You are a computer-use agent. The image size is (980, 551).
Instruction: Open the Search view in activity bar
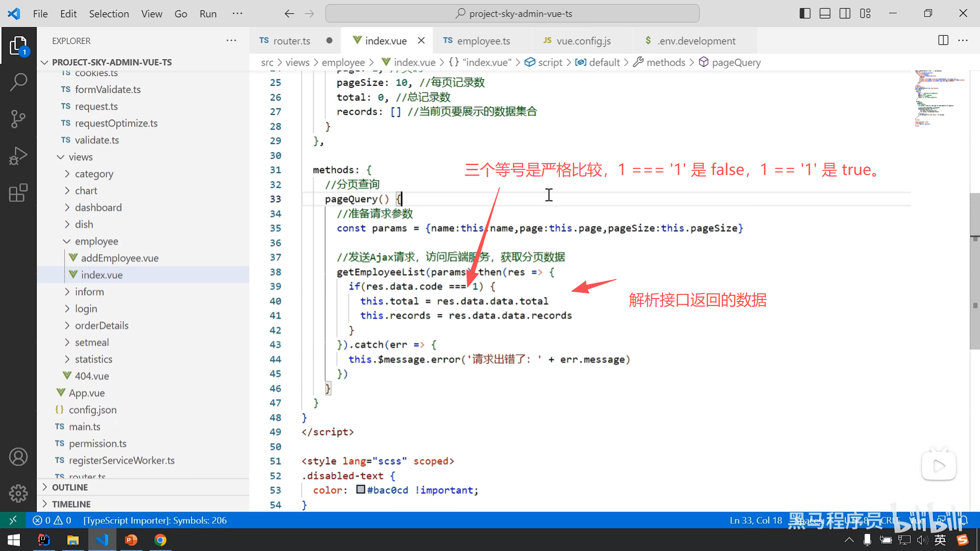click(x=18, y=82)
